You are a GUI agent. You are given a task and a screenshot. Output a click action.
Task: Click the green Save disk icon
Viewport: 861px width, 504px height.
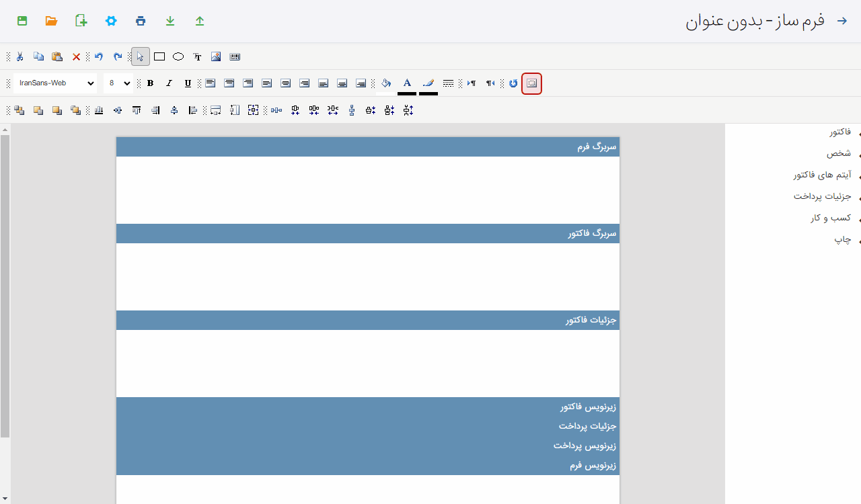(22, 21)
